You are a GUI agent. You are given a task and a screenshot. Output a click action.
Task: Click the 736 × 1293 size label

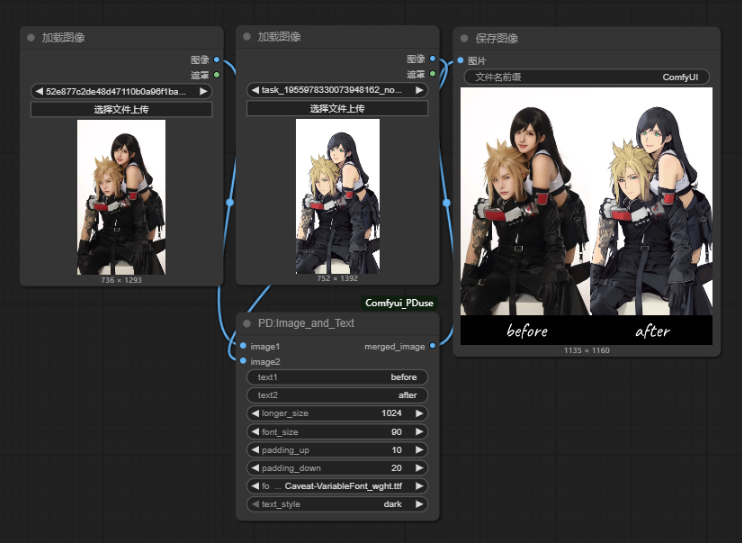(121, 280)
